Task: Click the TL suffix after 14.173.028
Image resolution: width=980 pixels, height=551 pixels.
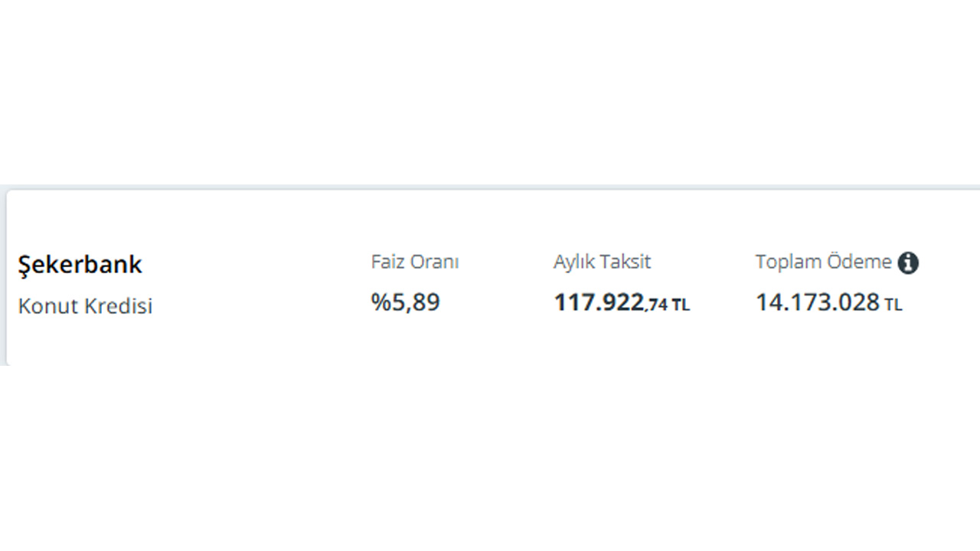Action: tap(893, 305)
